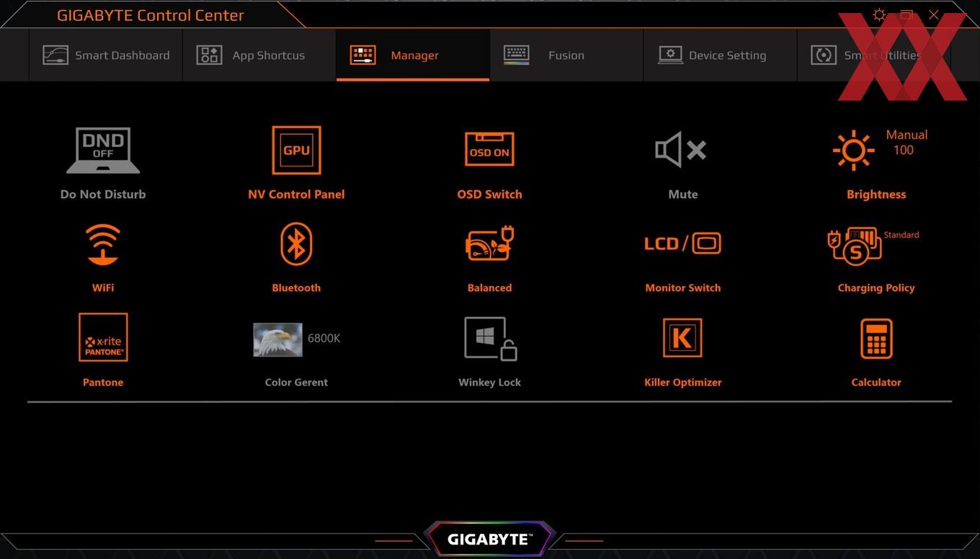Switch to the Smart Utilities tab
The image size is (980, 559).
click(x=873, y=55)
